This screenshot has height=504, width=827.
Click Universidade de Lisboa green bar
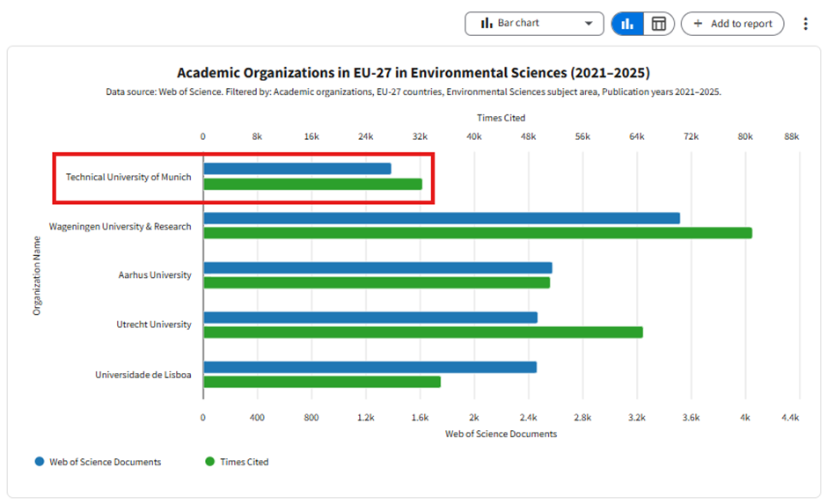click(322, 382)
